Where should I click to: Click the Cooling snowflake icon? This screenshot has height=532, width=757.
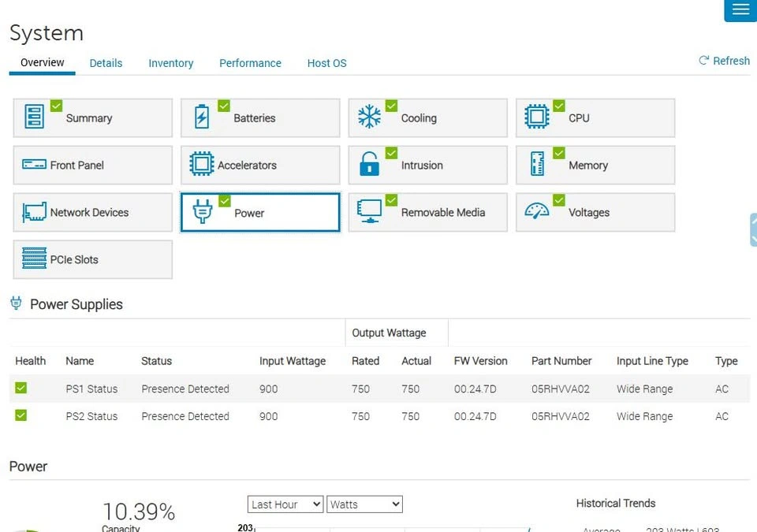coord(369,117)
